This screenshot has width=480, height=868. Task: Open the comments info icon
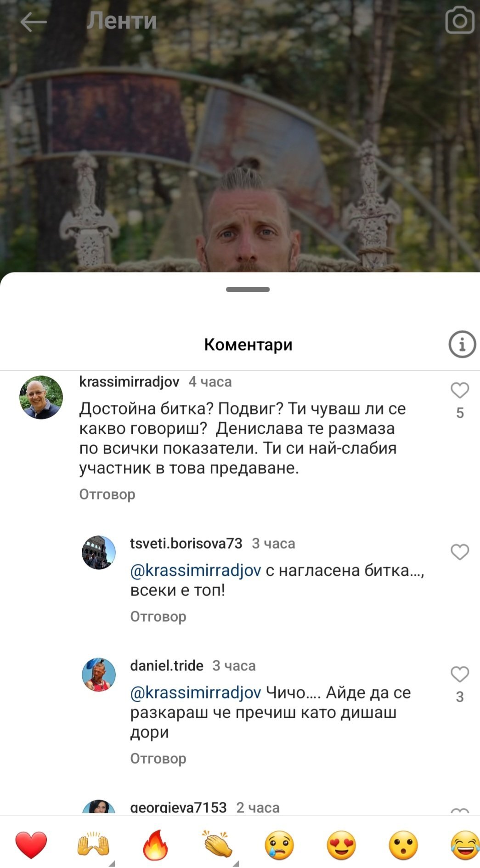click(x=462, y=344)
